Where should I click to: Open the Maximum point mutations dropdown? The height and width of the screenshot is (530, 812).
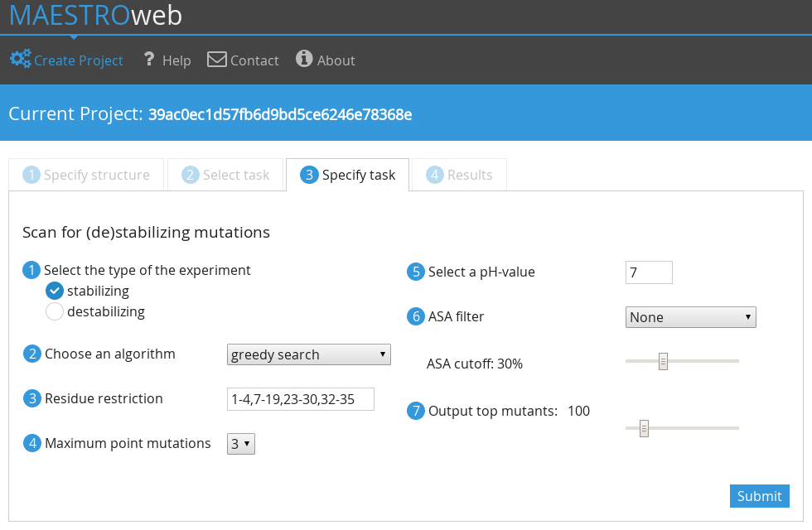241,444
